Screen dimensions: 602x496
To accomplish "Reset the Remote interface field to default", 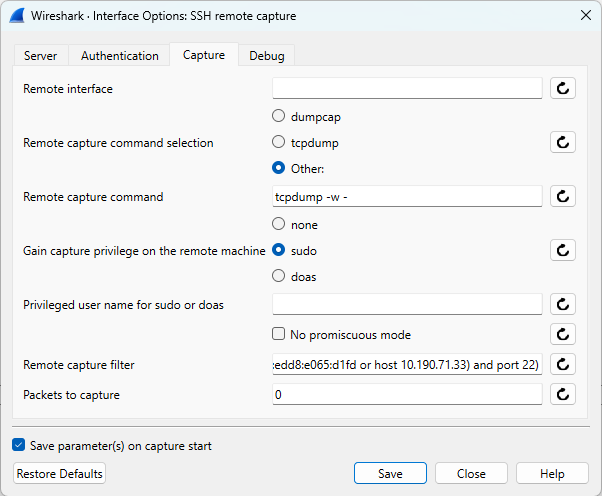I will pyautogui.click(x=562, y=88).
